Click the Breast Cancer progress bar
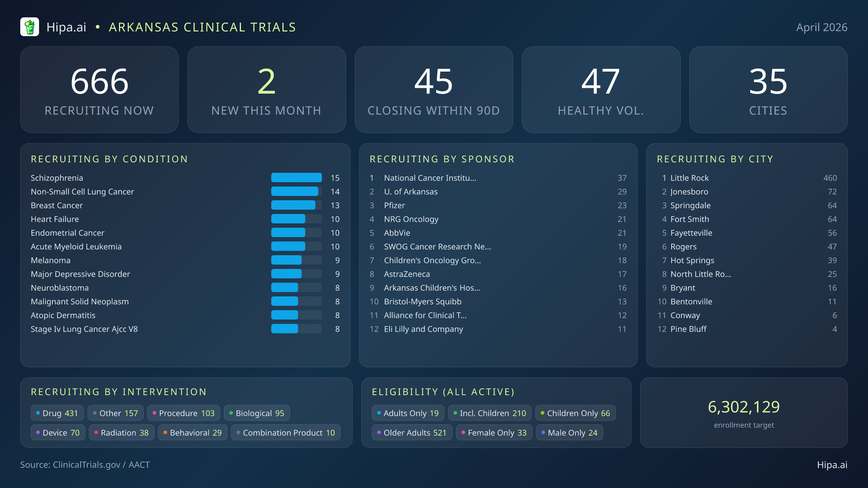Viewport: 868px width, 488px height. point(297,205)
